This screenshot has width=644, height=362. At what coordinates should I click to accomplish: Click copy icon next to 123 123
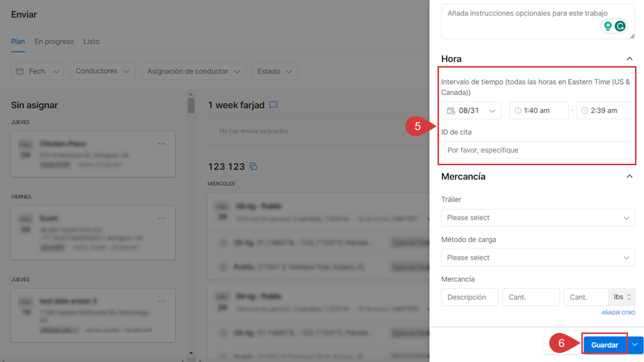(254, 166)
